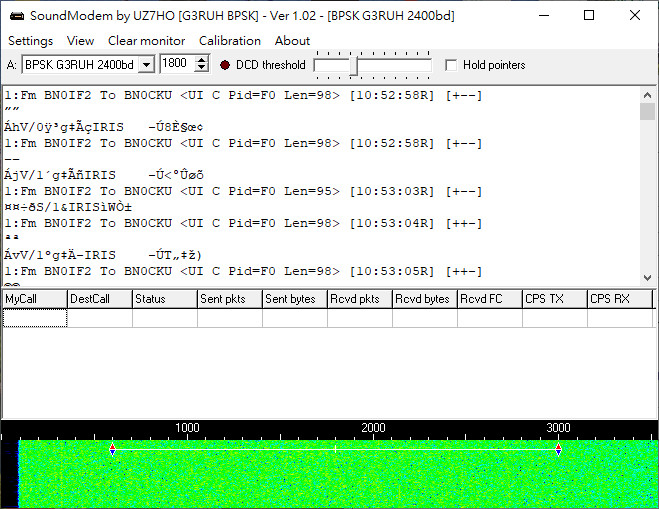Screen dimensions: 659x509
Task: Click the monitor scrollbar down arrow
Action: (647, 277)
